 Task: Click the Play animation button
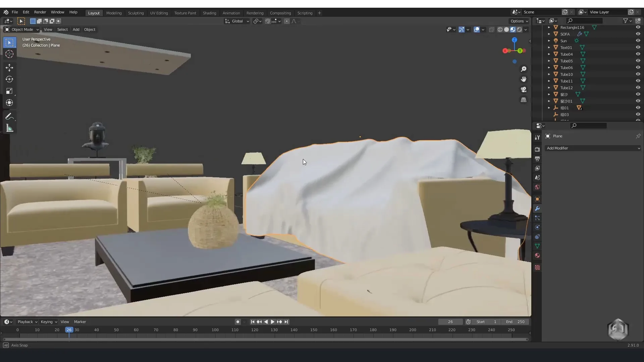click(272, 322)
